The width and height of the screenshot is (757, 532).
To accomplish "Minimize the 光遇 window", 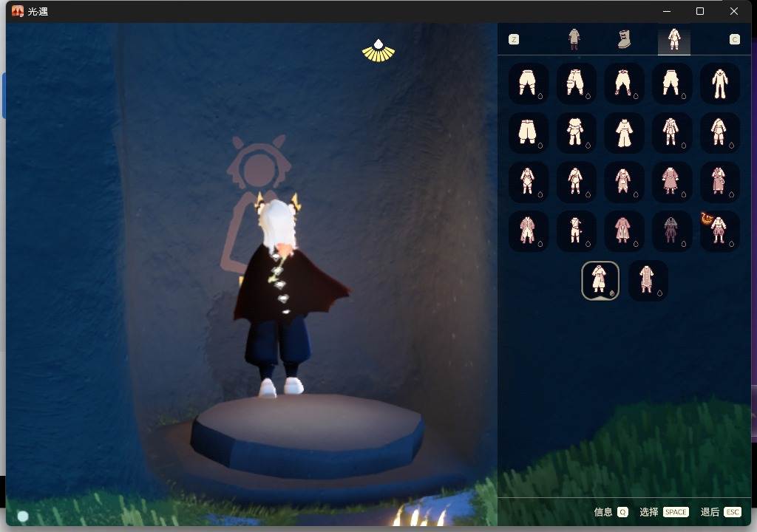I will point(667,11).
